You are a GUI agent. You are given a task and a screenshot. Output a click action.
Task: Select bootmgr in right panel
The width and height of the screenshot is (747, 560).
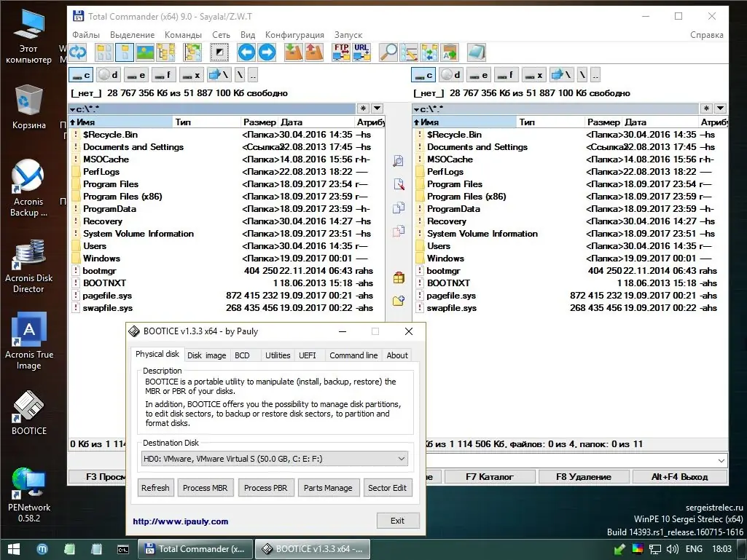570,271
